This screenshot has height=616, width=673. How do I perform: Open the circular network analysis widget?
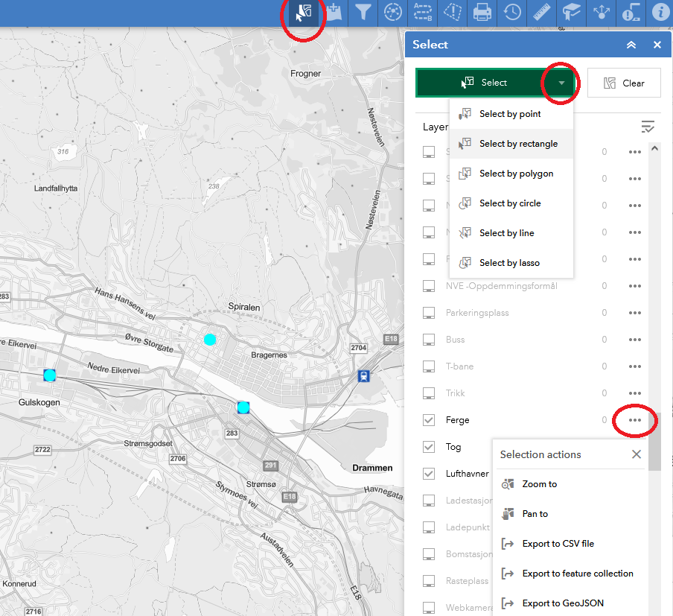[393, 13]
